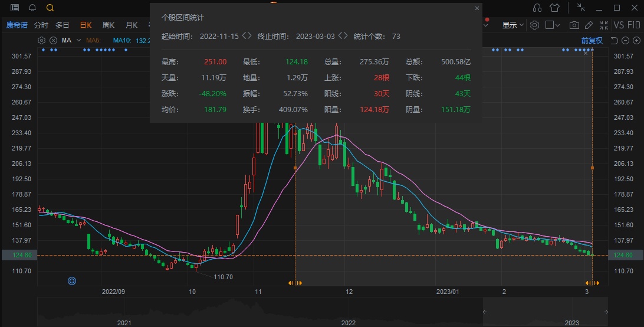Image resolution: width=644 pixels, height=327 pixels.
Task: Expand the 显示 dropdown
Action: click(512, 25)
